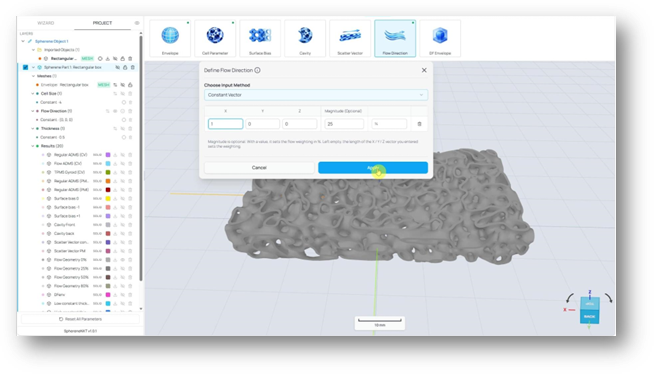Screen dimensions: 654x374
Task: Collapse the Cell Size group
Action: tap(33, 93)
